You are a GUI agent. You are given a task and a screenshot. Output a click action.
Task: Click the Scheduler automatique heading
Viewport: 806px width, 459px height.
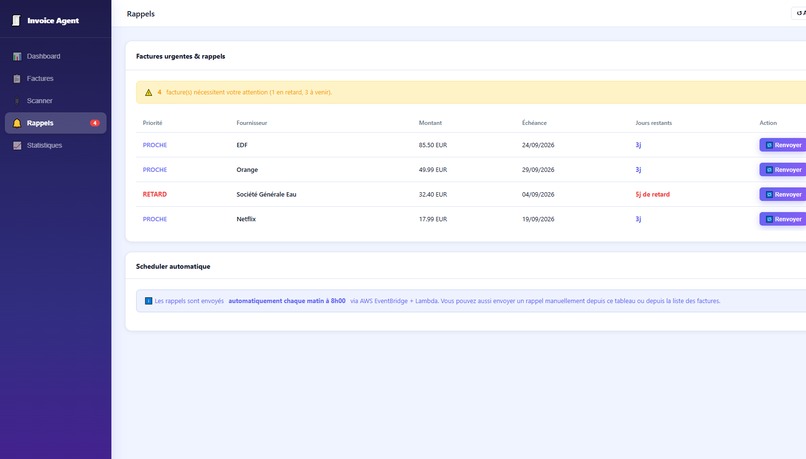(x=173, y=266)
